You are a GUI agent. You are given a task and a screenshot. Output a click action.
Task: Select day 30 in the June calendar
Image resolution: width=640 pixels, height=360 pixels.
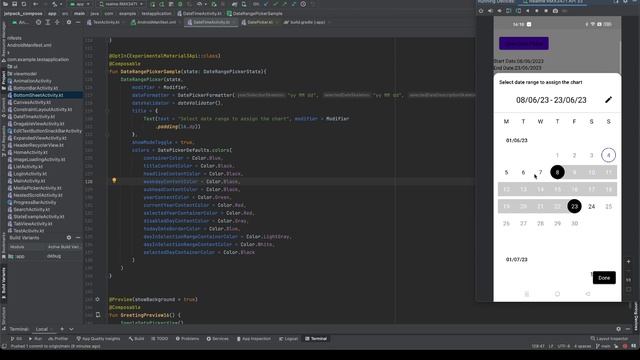tap(574, 224)
